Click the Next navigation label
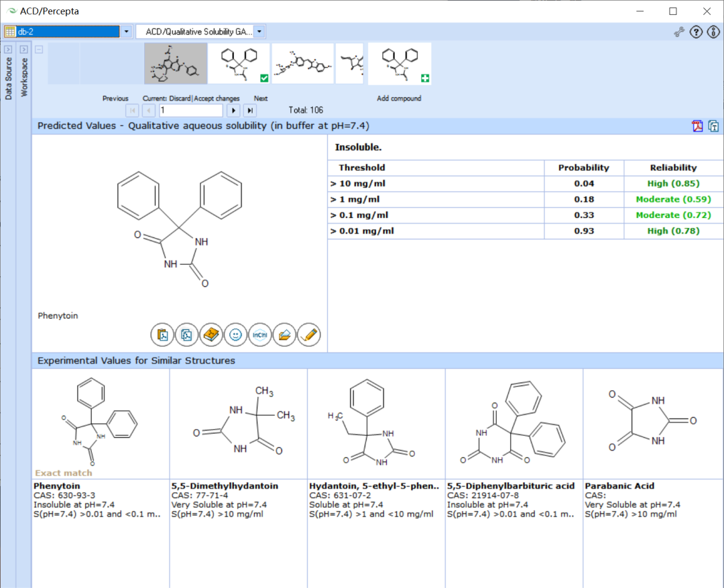Viewport: 724px width, 588px height. [x=260, y=99]
